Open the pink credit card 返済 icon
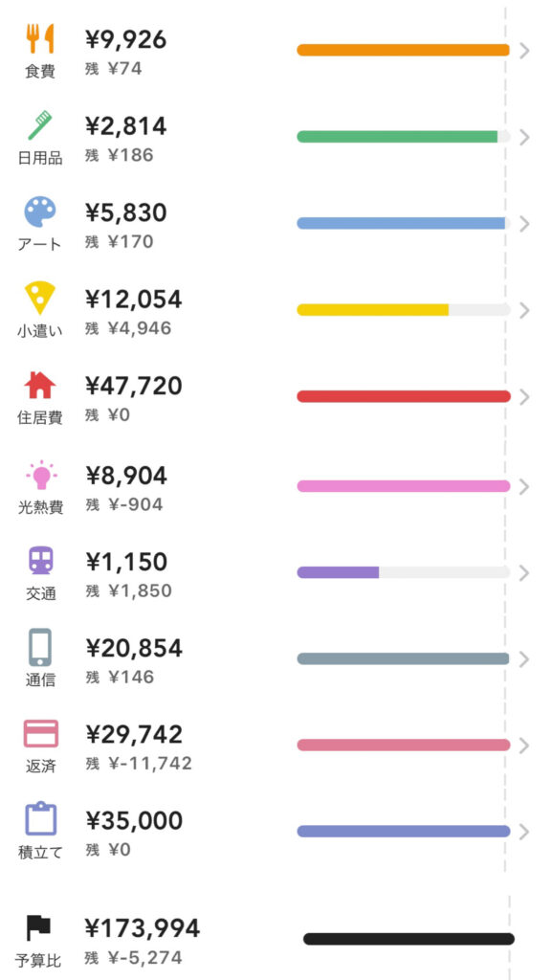The height and width of the screenshot is (980, 551). point(40,733)
